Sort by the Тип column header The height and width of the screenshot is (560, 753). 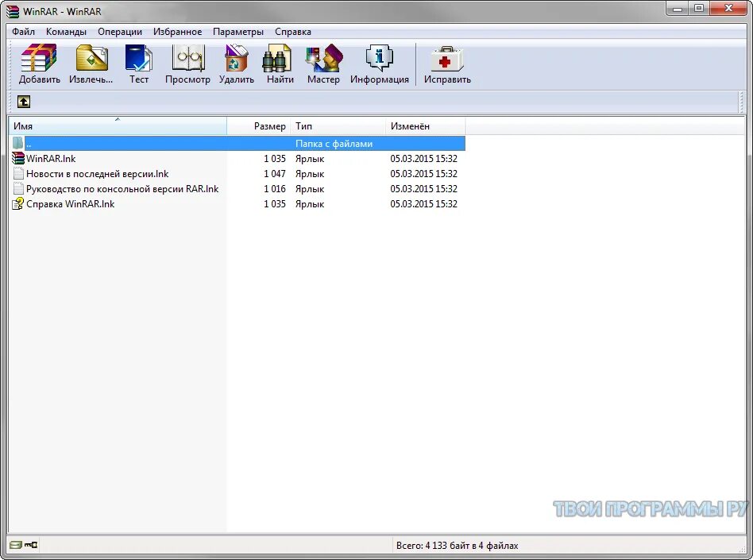pos(337,126)
